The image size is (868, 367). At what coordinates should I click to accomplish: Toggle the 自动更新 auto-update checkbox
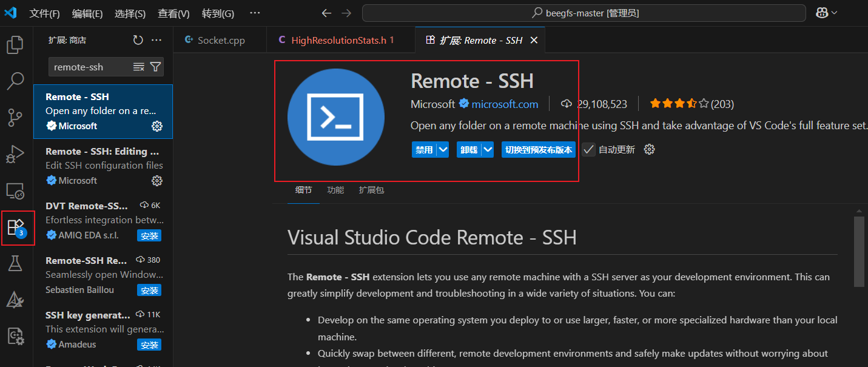click(588, 150)
